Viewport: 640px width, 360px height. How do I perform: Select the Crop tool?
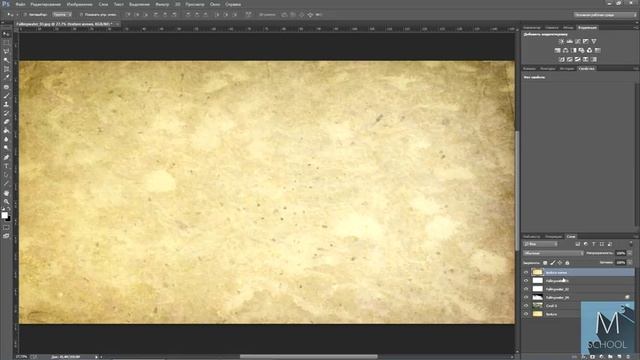[6, 69]
